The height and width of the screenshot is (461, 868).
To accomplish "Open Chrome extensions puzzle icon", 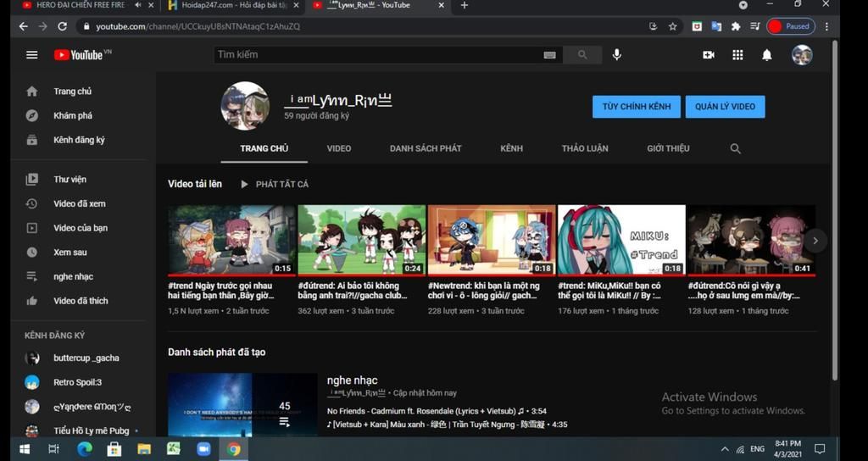I will pyautogui.click(x=736, y=26).
